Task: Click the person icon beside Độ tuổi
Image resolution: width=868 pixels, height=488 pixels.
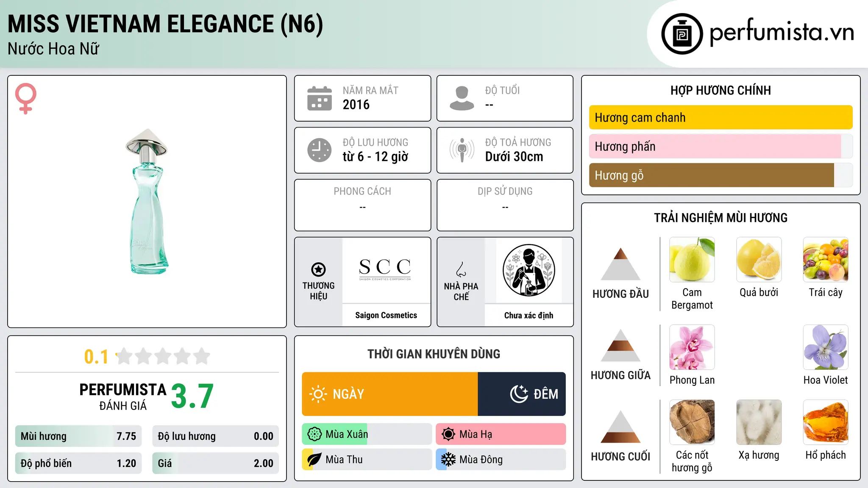Action: (x=462, y=98)
